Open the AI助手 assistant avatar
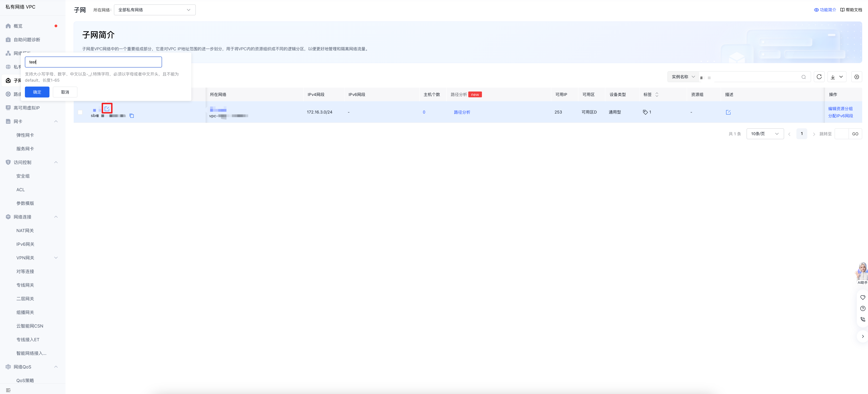The width and height of the screenshot is (868, 394). [862, 271]
